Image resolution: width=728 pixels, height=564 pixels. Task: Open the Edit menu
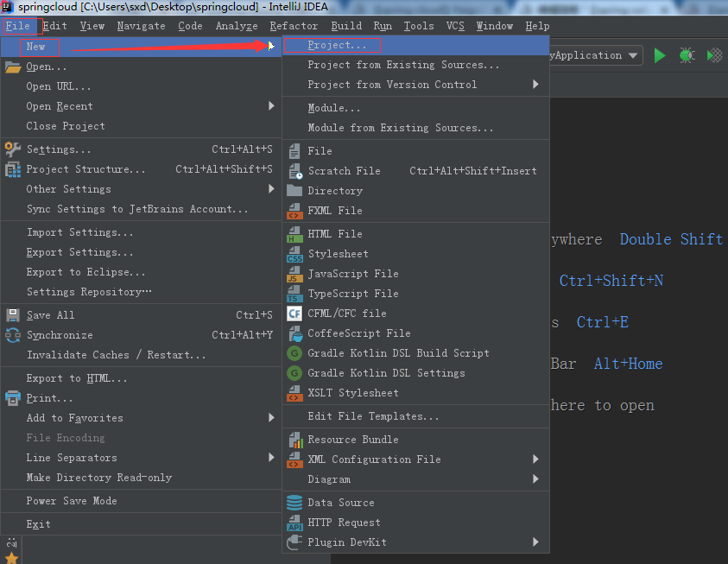[x=54, y=26]
